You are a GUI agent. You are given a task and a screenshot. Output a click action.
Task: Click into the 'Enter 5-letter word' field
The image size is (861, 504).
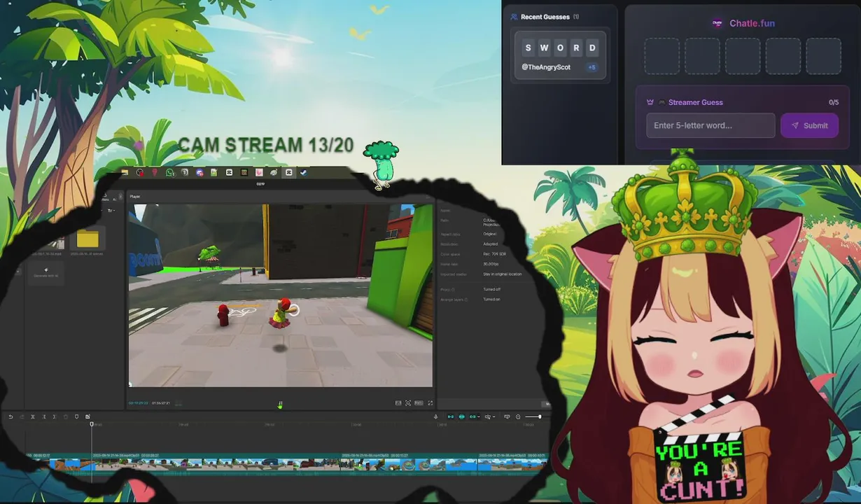[x=710, y=125]
